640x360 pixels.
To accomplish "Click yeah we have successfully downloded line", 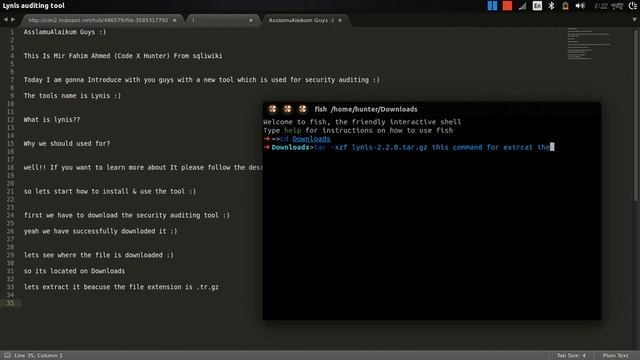I will click(x=100, y=231).
